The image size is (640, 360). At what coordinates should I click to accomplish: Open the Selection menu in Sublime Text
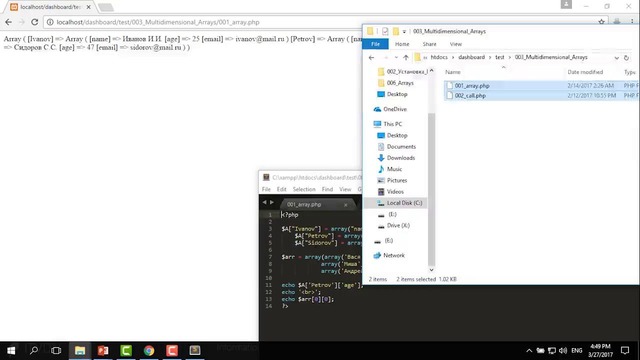coord(304,189)
